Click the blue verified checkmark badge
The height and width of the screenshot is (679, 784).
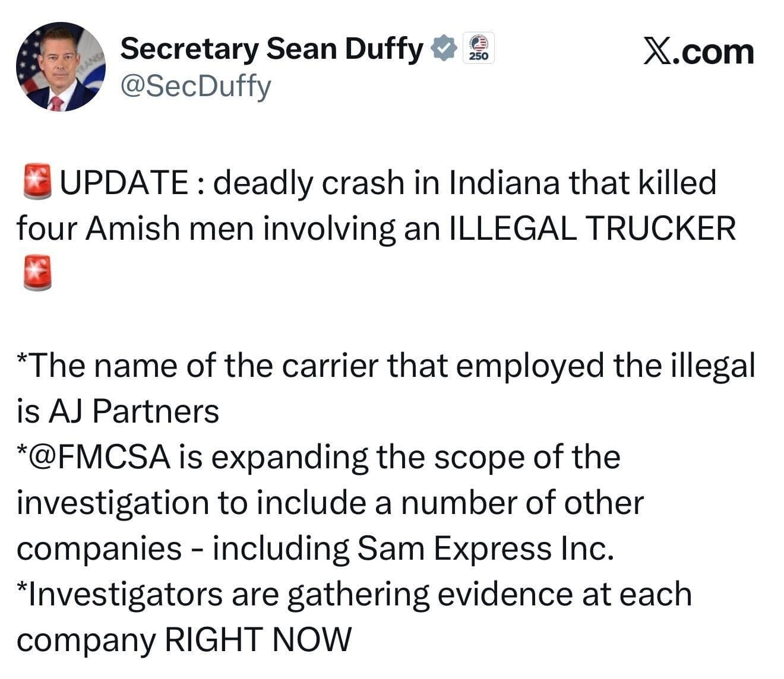444,49
